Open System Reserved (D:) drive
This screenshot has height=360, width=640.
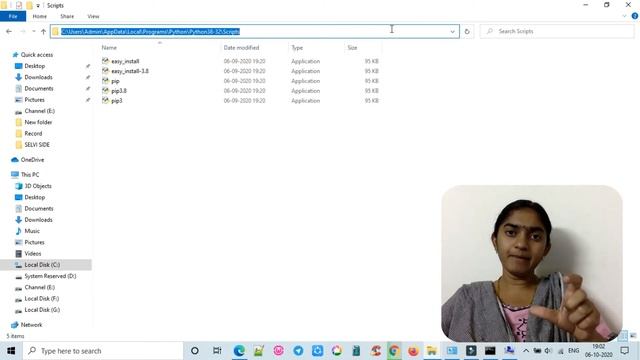(50, 276)
